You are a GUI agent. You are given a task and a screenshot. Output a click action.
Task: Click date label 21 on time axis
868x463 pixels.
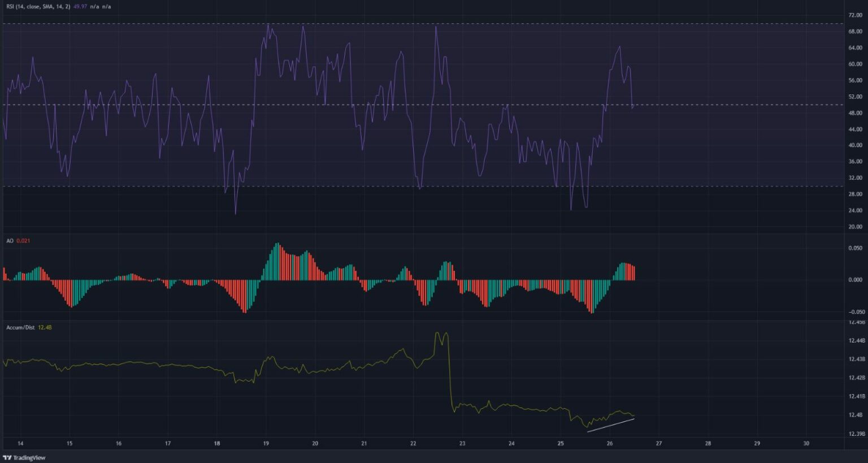pos(364,444)
